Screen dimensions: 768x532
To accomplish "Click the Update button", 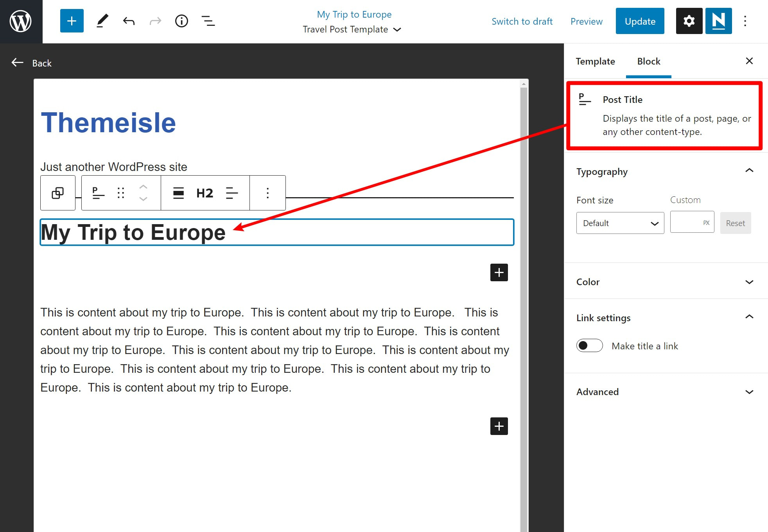I will (x=640, y=21).
